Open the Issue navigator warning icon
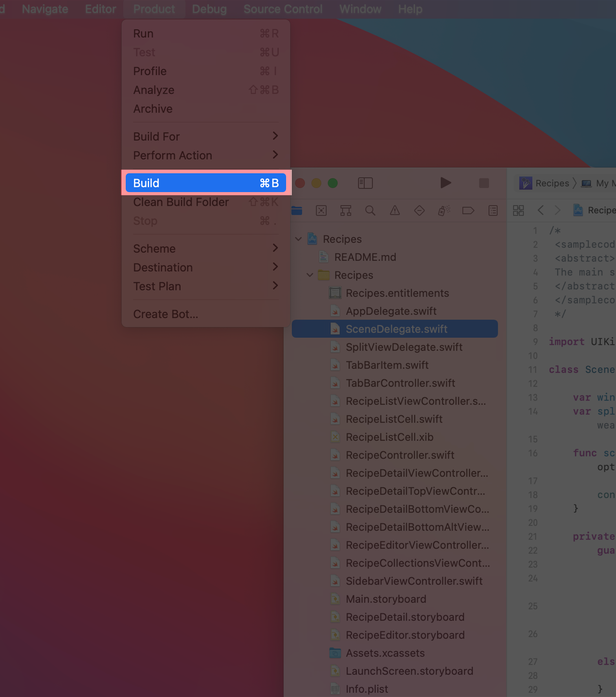Screen dimensions: 616x697 (395, 211)
